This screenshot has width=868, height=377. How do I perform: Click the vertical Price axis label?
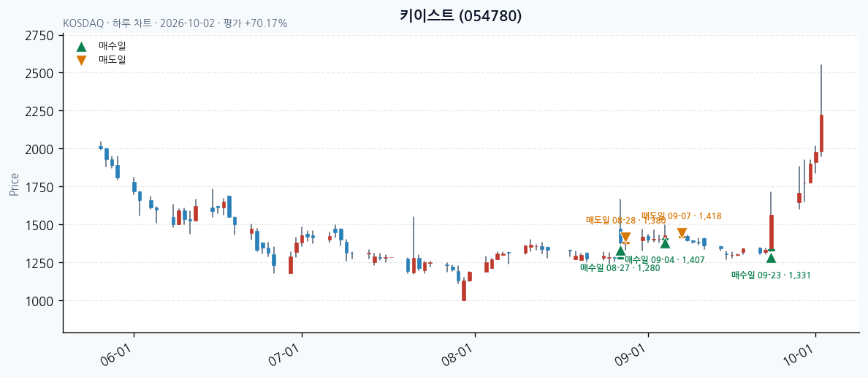pos(14,184)
